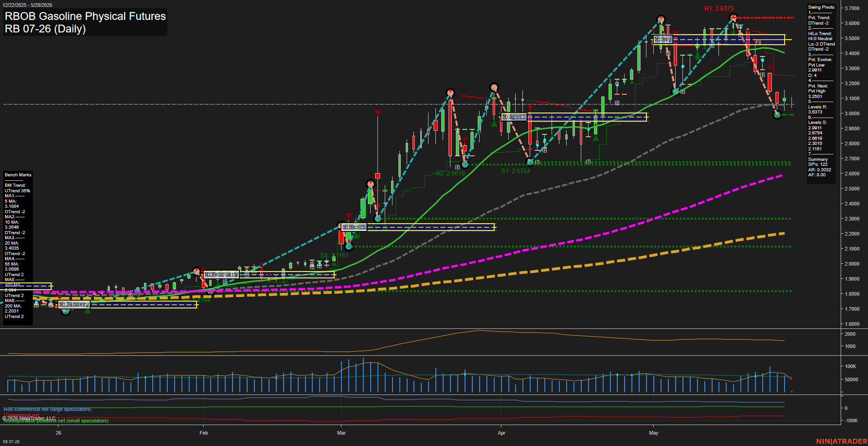
Task: Click the 50000 volume axis label
Action: [851, 379]
